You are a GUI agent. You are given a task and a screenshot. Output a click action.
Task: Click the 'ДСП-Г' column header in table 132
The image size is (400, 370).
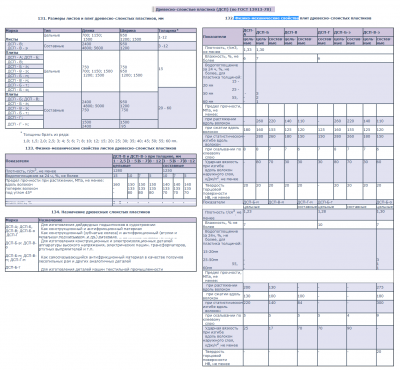[325, 32]
